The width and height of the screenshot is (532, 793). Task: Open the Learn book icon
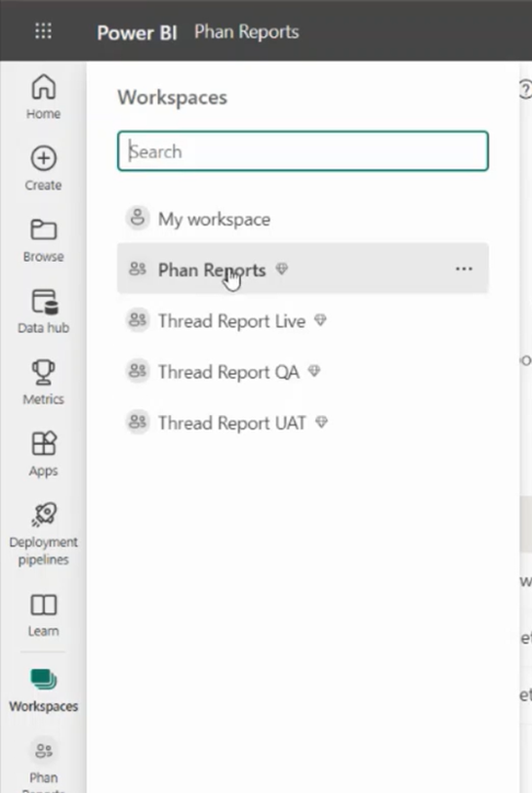click(x=44, y=615)
